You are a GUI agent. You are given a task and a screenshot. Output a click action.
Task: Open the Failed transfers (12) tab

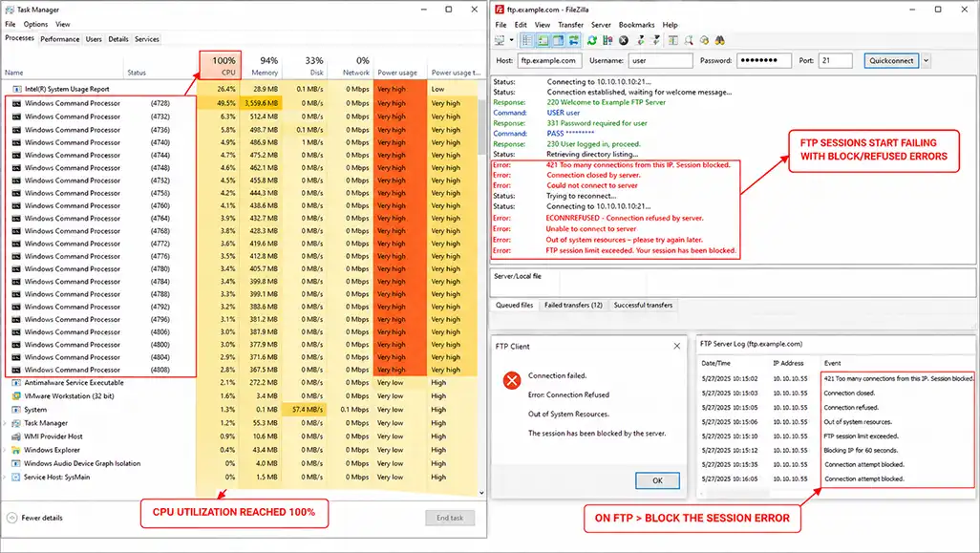tap(573, 305)
